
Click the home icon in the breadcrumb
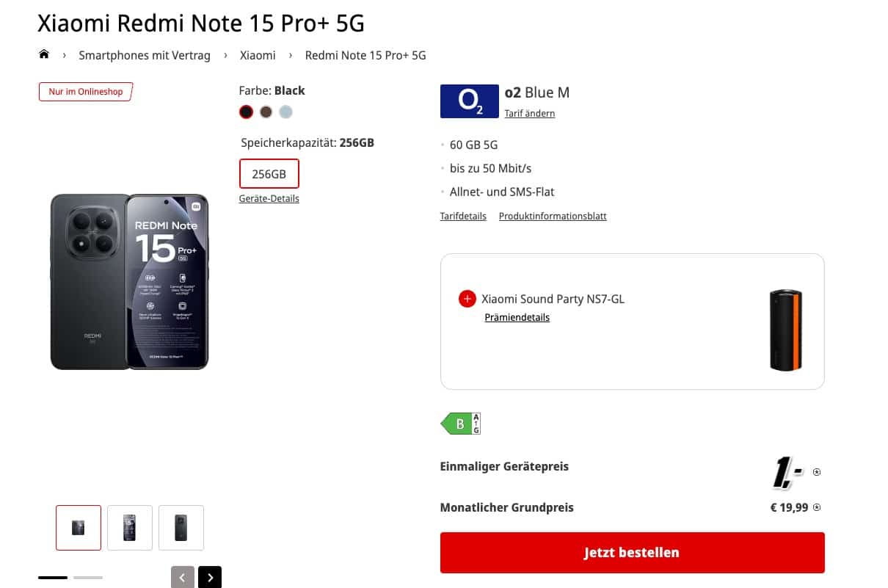click(44, 54)
